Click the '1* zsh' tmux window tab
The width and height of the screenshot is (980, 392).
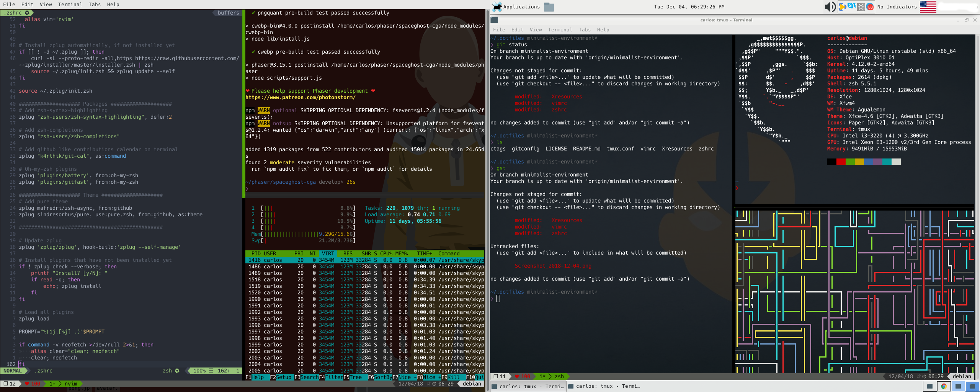tap(552, 376)
